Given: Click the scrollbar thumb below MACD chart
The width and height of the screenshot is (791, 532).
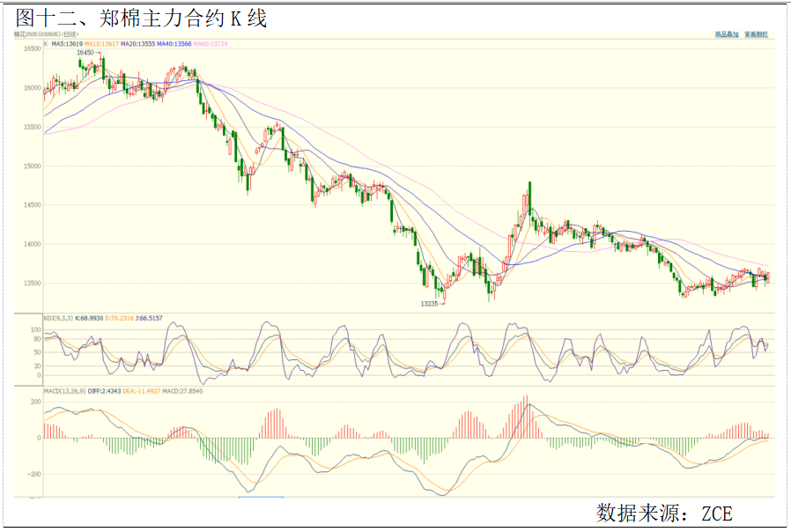Looking at the screenshot, I should click(x=261, y=498).
